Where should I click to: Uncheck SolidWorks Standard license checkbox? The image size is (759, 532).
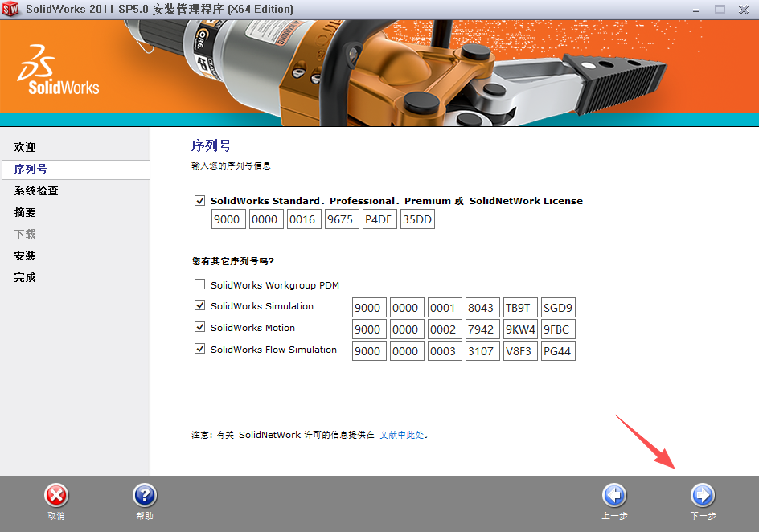(199, 201)
